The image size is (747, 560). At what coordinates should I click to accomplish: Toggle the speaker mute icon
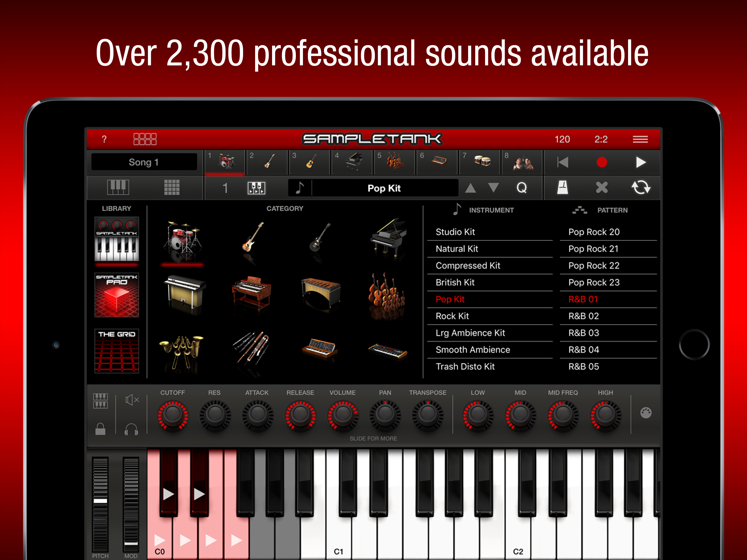tap(132, 400)
